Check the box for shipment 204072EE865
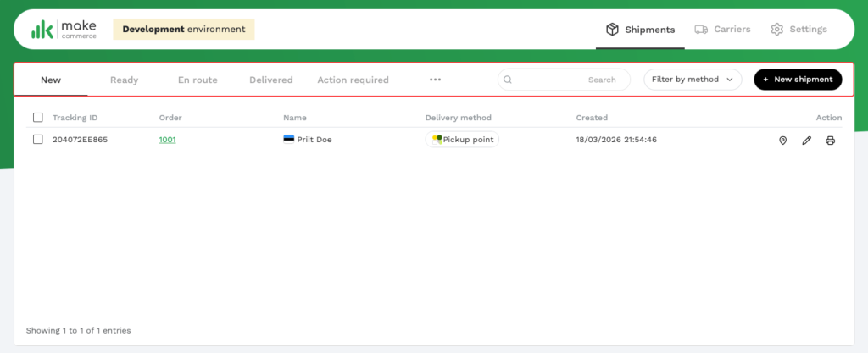The image size is (868, 353). pyautogui.click(x=37, y=140)
